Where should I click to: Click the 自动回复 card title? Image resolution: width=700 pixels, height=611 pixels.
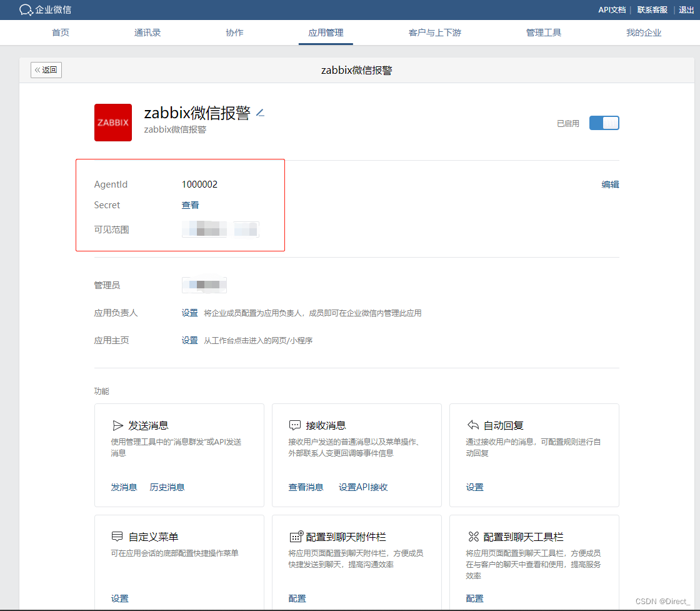pos(504,426)
